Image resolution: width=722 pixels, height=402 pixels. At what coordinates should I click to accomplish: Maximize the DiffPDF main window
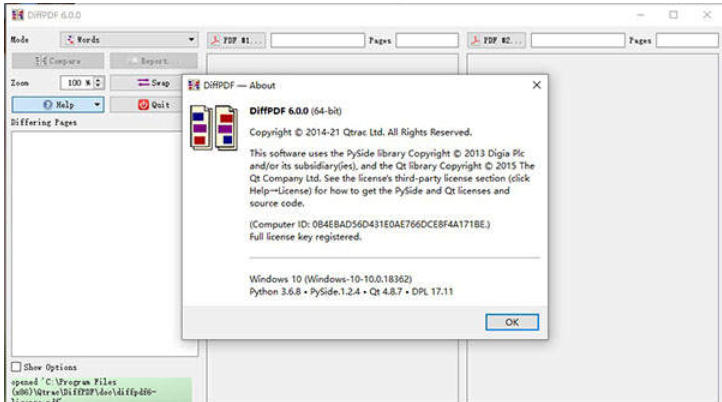tap(673, 14)
